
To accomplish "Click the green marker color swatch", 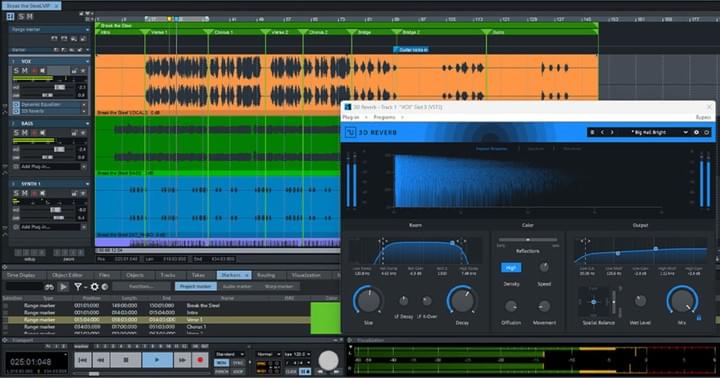I will (x=326, y=317).
